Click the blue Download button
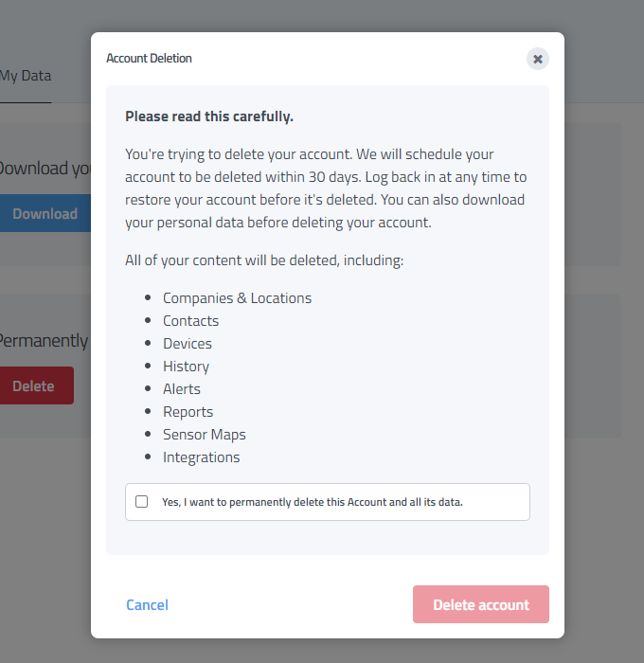The image size is (644, 663). point(45,213)
